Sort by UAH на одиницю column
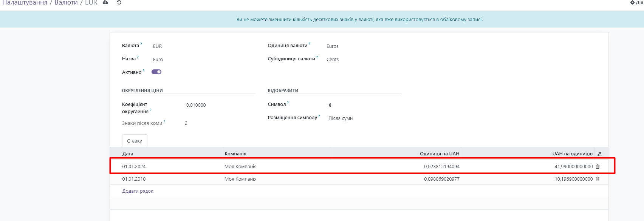Viewport: 644px width, 221px height. click(572, 153)
